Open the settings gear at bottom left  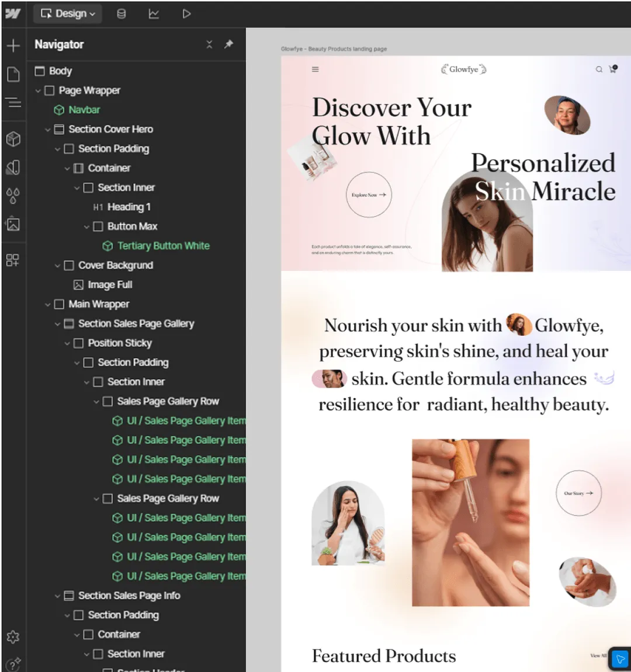point(13,637)
